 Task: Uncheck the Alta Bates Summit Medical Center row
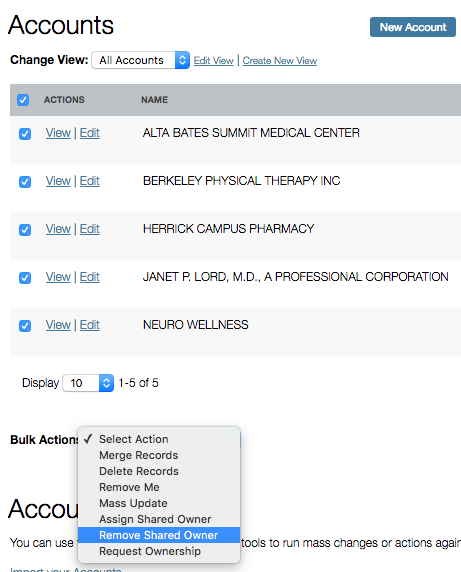[x=25, y=134]
